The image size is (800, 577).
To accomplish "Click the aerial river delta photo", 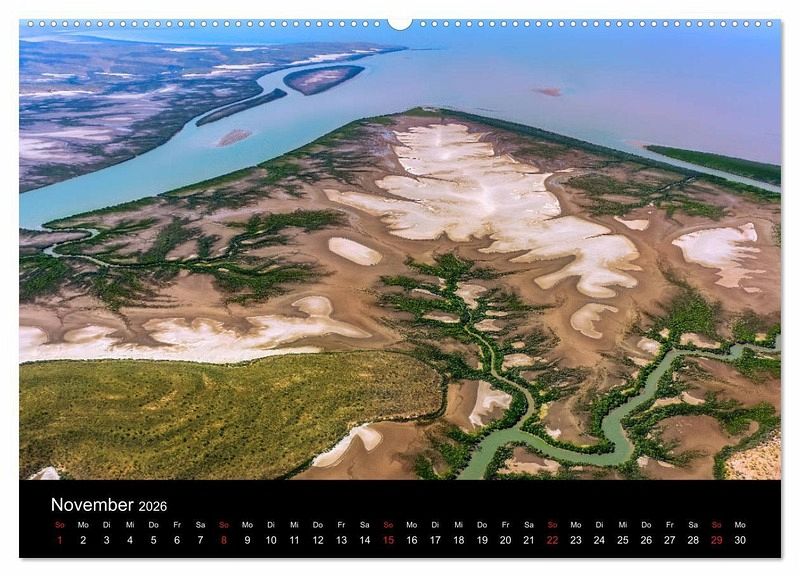I will (x=400, y=250).
